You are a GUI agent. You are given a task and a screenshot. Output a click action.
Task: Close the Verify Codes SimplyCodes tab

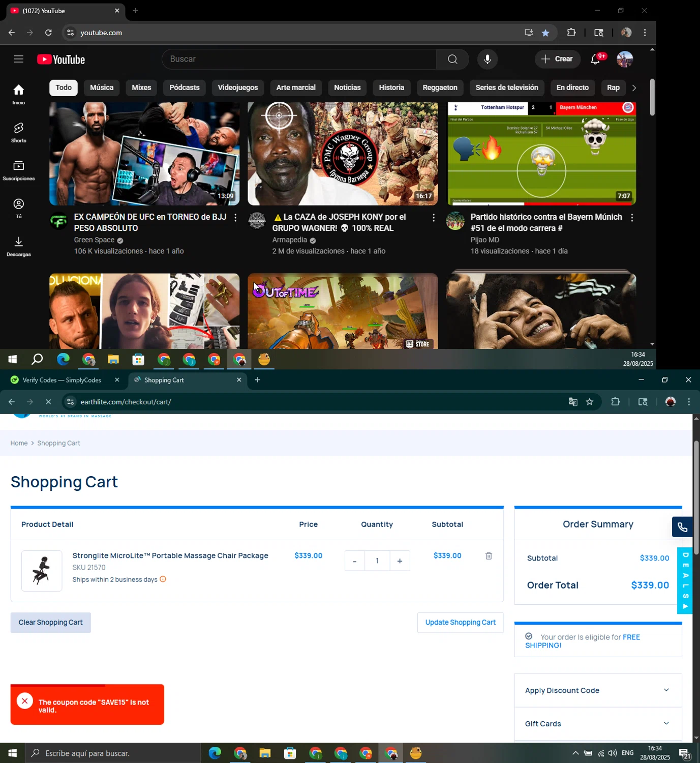coord(117,380)
